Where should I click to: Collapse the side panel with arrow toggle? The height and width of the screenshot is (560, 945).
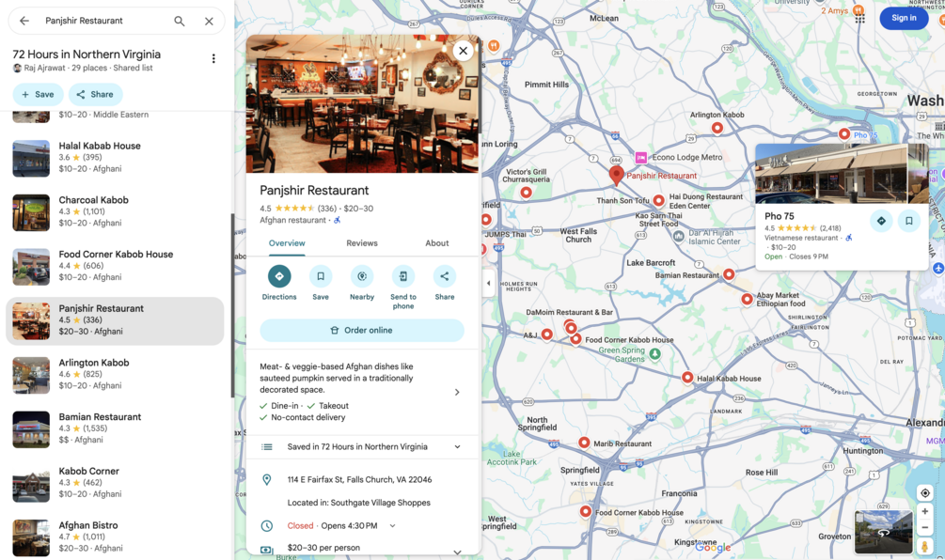[488, 283]
